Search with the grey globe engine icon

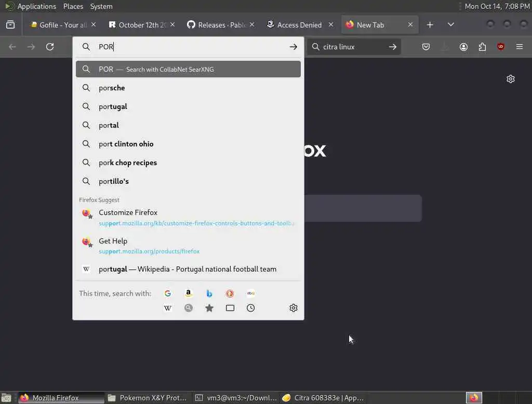(x=188, y=308)
